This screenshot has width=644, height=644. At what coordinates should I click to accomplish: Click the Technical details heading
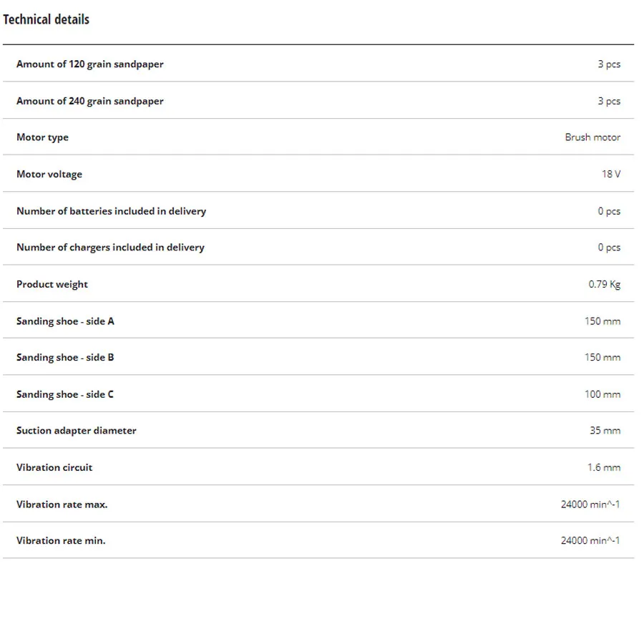pos(46,19)
